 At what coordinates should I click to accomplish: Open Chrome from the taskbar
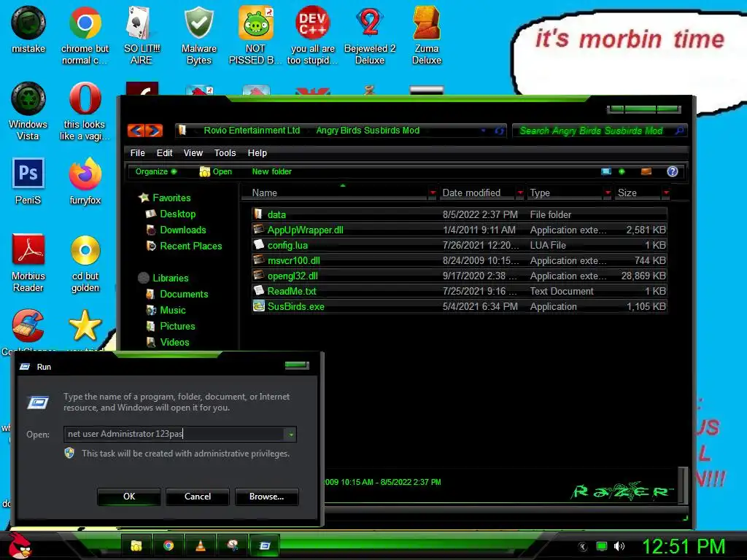coord(169,545)
